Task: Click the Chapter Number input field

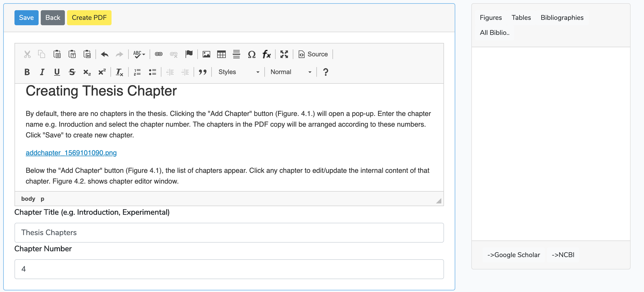Action: click(229, 269)
